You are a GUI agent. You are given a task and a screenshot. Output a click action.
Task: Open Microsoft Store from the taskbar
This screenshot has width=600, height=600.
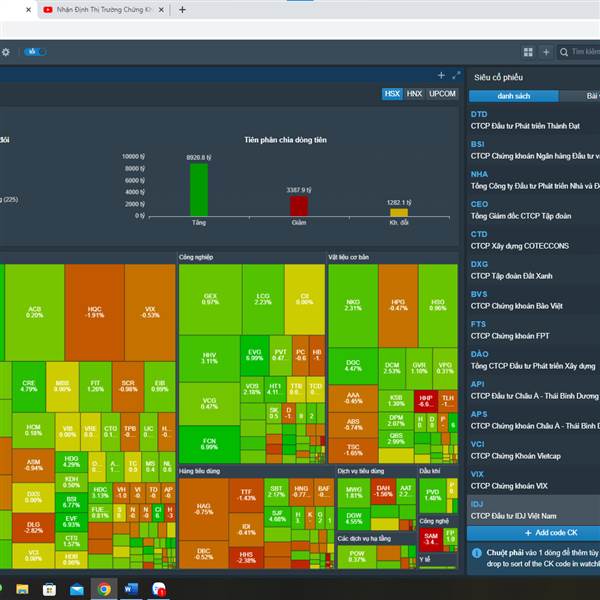click(x=49, y=589)
